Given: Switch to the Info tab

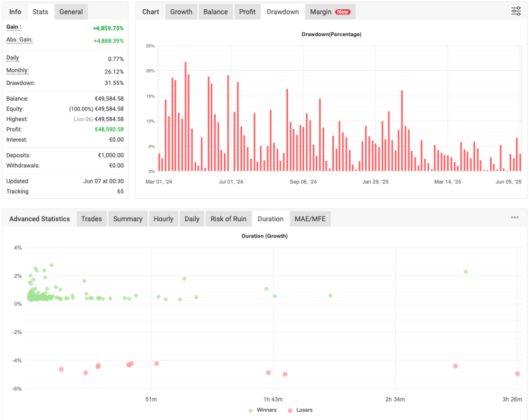Looking at the screenshot, I should coord(15,11).
